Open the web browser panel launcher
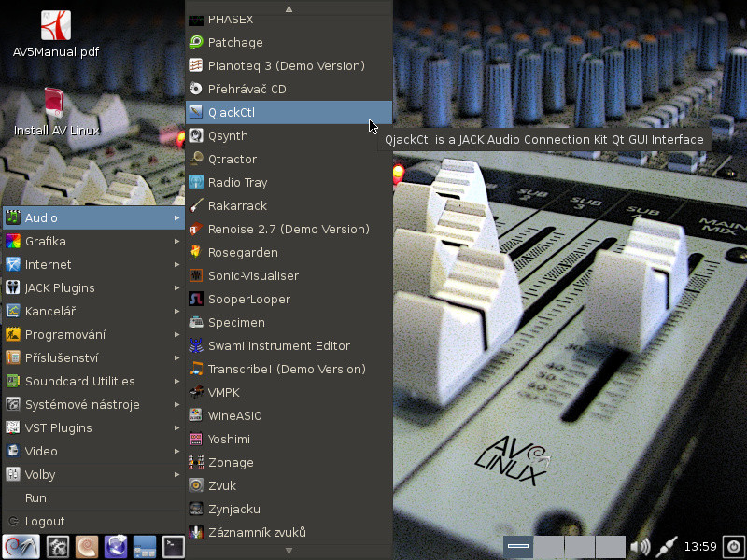This screenshot has width=747, height=560. (x=116, y=547)
